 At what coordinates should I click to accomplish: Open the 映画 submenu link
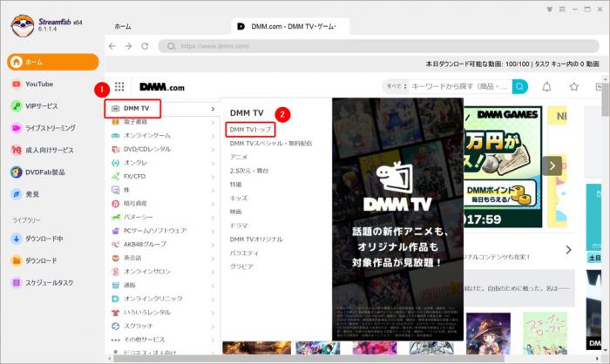click(236, 212)
